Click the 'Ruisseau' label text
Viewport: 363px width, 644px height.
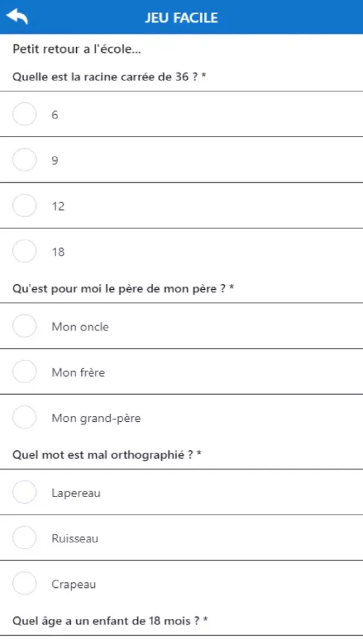tap(75, 538)
